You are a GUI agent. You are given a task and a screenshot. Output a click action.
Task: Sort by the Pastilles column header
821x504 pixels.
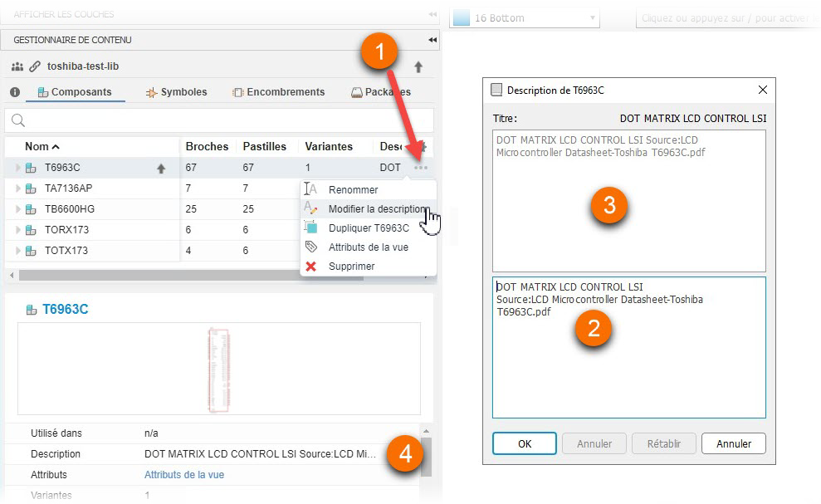point(265,147)
